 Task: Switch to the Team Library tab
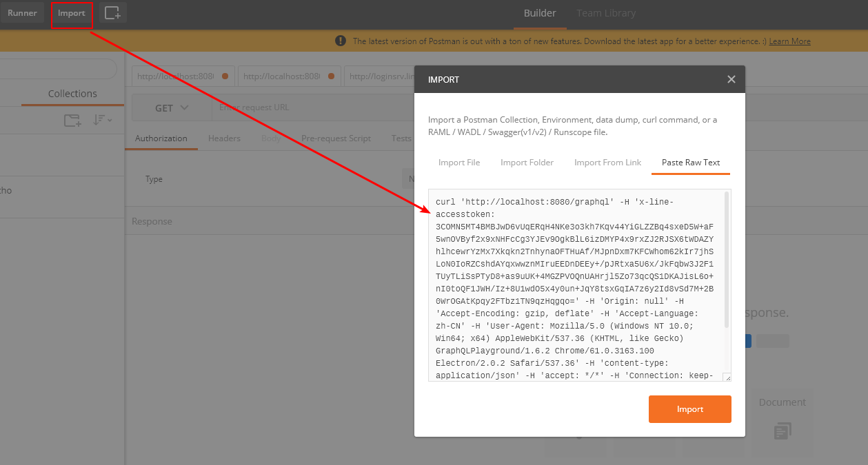tap(606, 13)
